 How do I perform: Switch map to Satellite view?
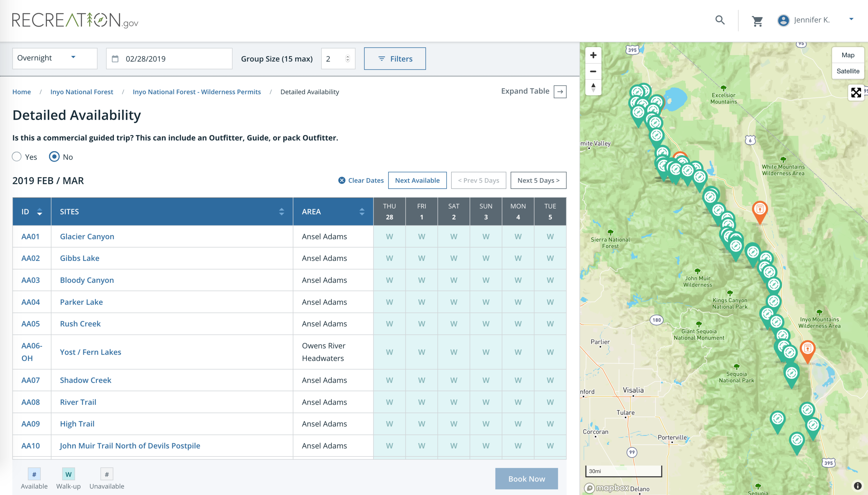(848, 71)
